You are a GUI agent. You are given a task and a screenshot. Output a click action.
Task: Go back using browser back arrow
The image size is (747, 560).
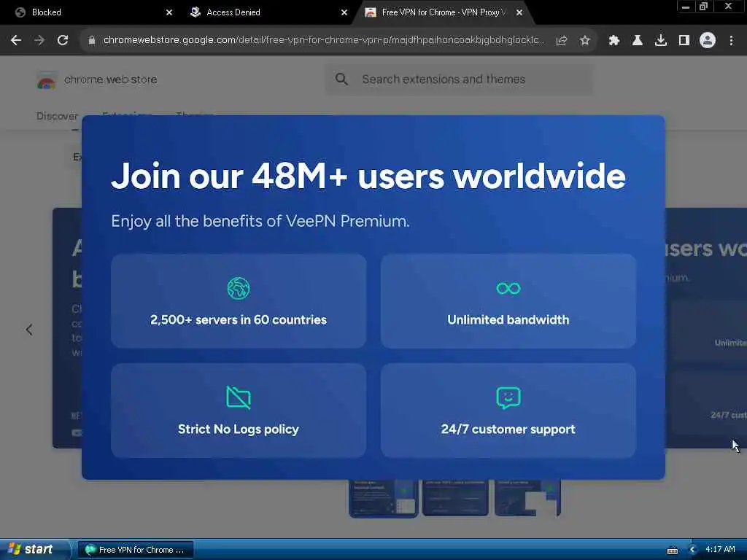coord(16,41)
